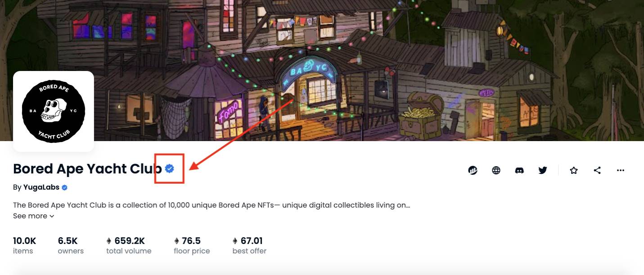The height and width of the screenshot is (275, 644).
Task: Open the Discord server icon
Action: [519, 170]
